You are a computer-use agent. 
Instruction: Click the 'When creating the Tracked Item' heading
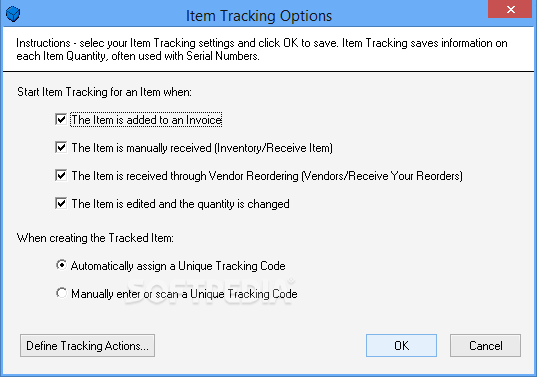[x=95, y=238]
